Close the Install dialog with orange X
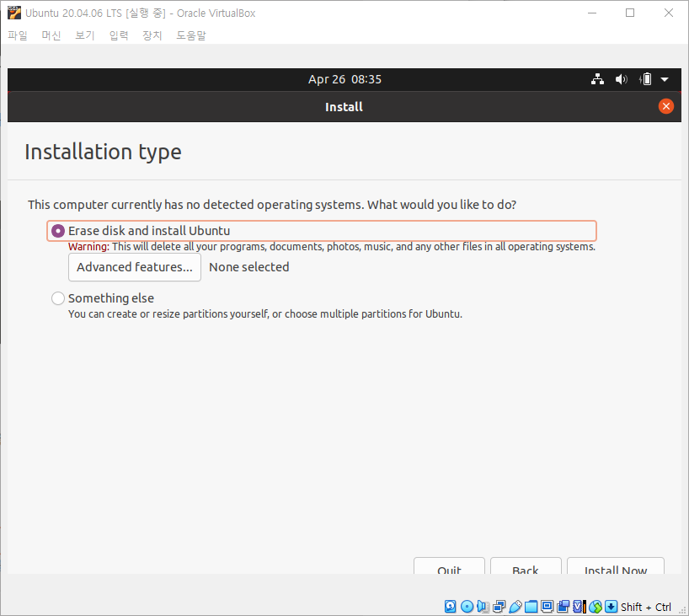The width and height of the screenshot is (689, 616). pos(665,106)
